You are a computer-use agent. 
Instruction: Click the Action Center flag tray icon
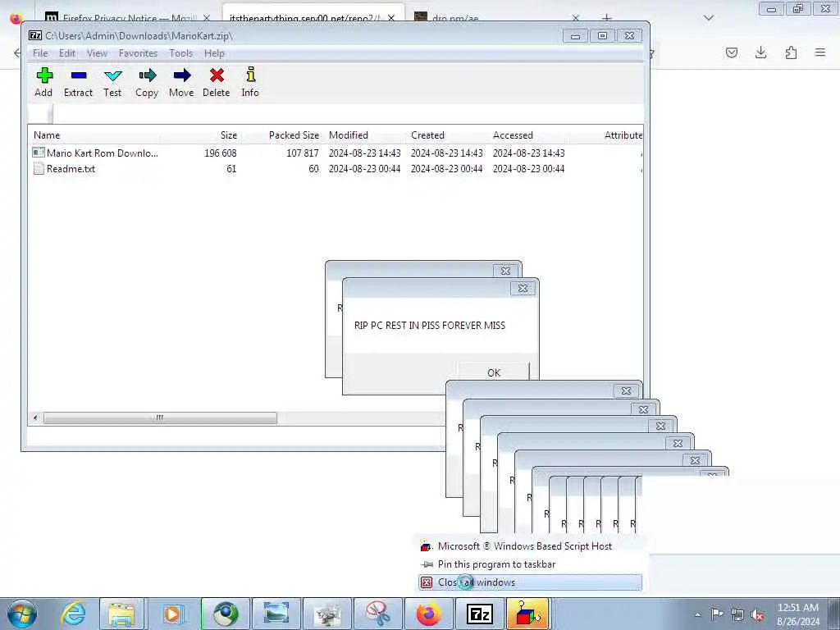pyautogui.click(x=717, y=614)
